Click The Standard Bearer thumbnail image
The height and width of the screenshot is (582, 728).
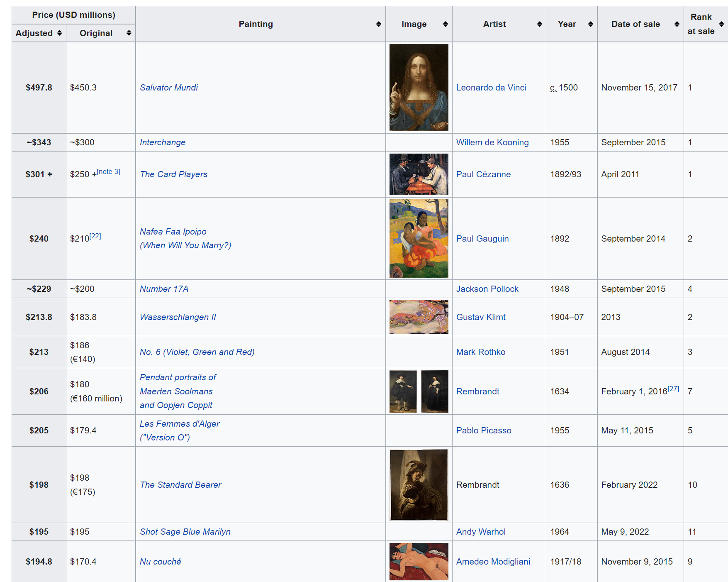pyautogui.click(x=419, y=484)
